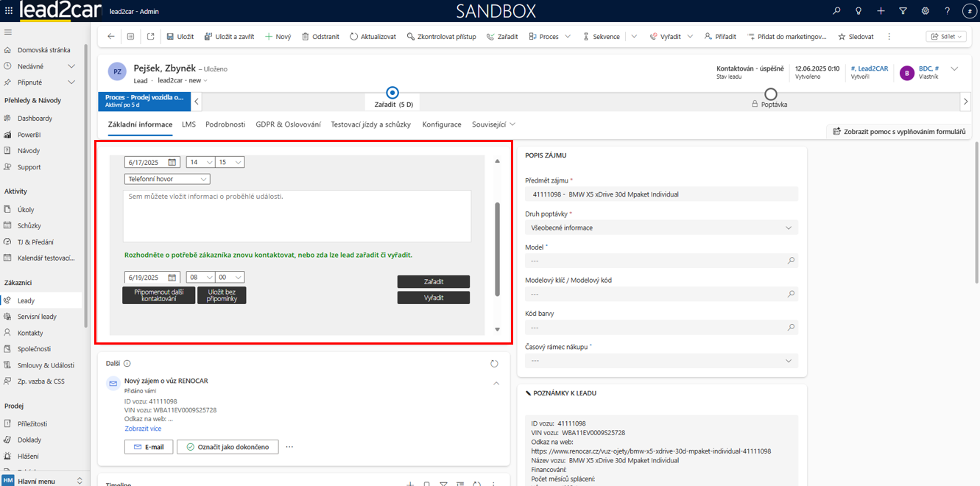Click the event description text area
The width and height of the screenshot is (980, 486).
pos(297,216)
